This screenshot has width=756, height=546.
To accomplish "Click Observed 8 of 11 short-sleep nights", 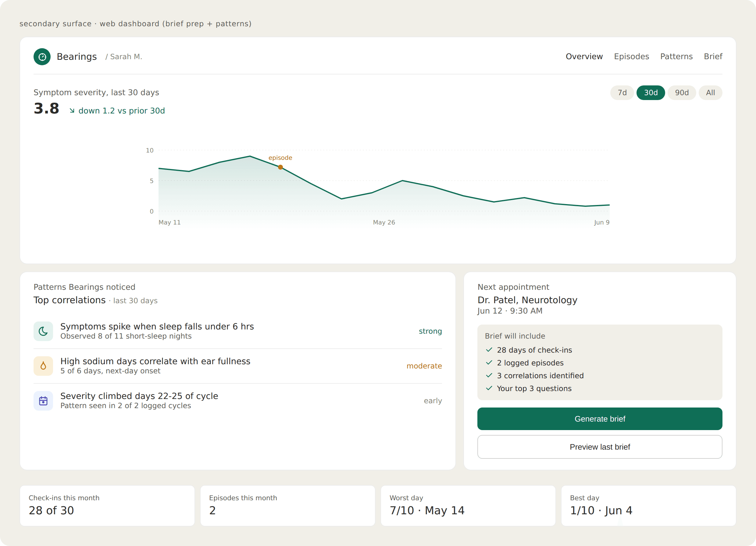I will point(126,336).
